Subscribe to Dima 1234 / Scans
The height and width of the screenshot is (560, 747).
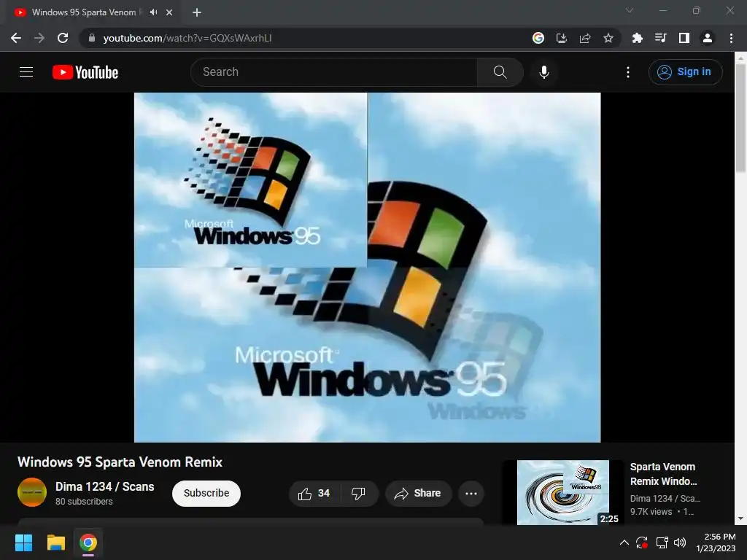pos(206,494)
